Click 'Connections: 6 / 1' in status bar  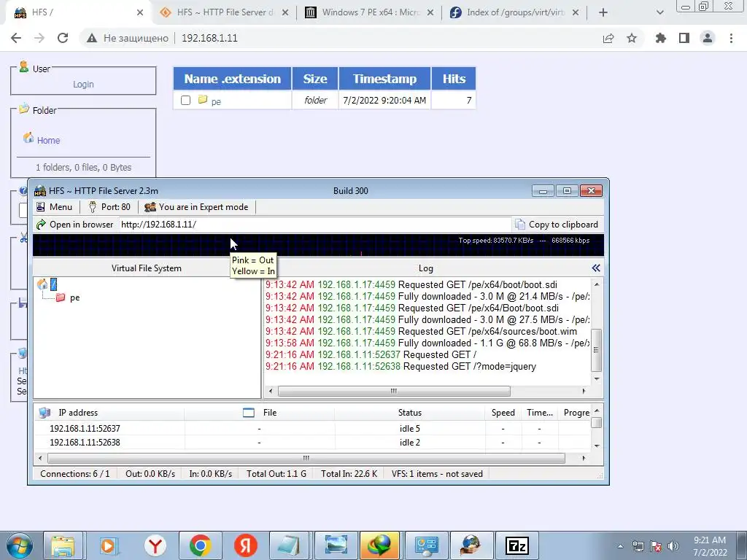click(75, 474)
